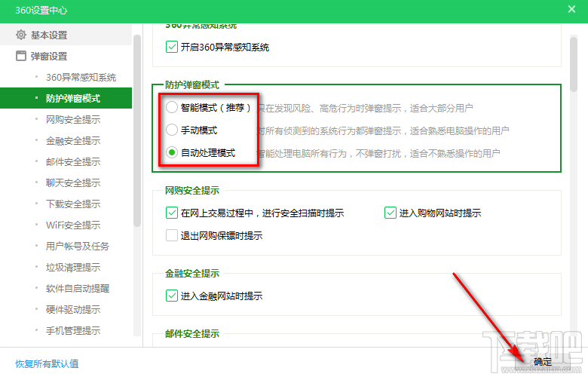Click the 确定 button
Screen dimensions: 588x377
tap(543, 362)
